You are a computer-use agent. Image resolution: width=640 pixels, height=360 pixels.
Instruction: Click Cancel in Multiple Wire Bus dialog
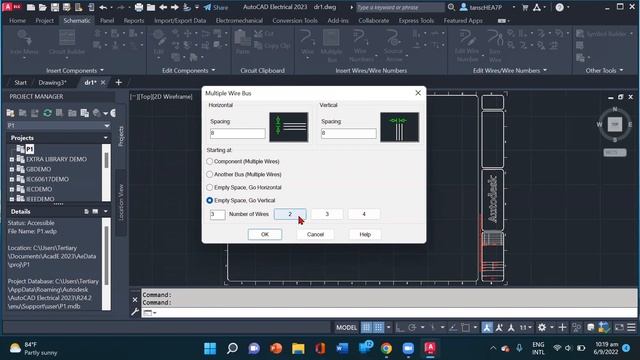coord(315,234)
